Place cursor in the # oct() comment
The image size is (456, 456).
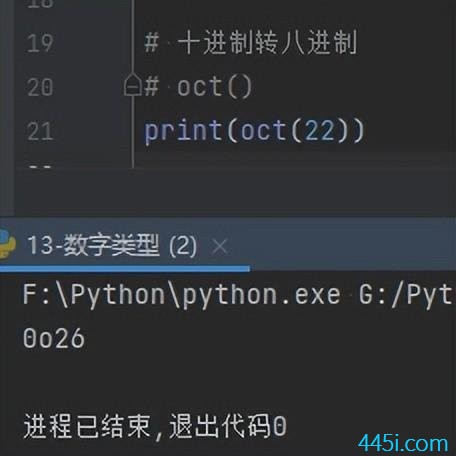point(198,87)
